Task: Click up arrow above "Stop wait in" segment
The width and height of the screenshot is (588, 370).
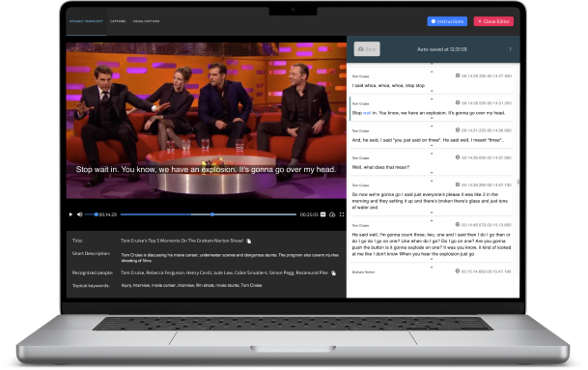Action: tap(432, 100)
